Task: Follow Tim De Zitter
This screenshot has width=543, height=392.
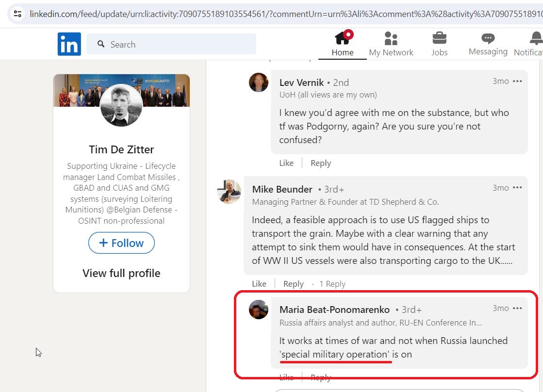Action: tap(121, 243)
